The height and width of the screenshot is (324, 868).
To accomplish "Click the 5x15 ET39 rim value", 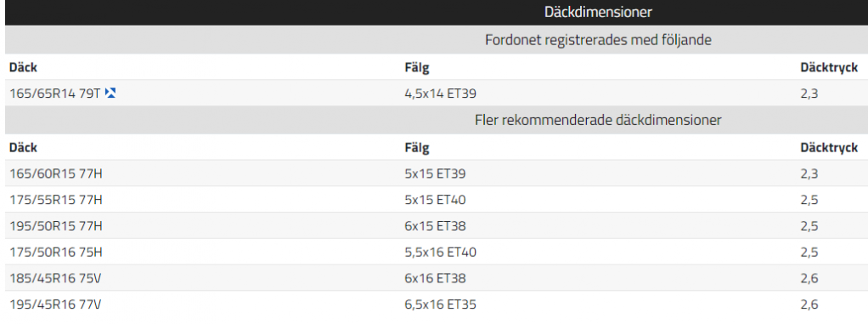I will pyautogui.click(x=435, y=173).
